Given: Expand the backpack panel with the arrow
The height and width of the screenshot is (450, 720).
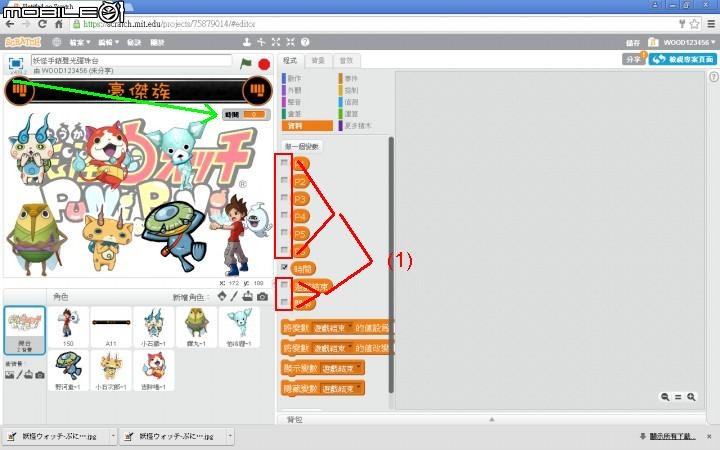Looking at the screenshot, I should click(x=492, y=419).
